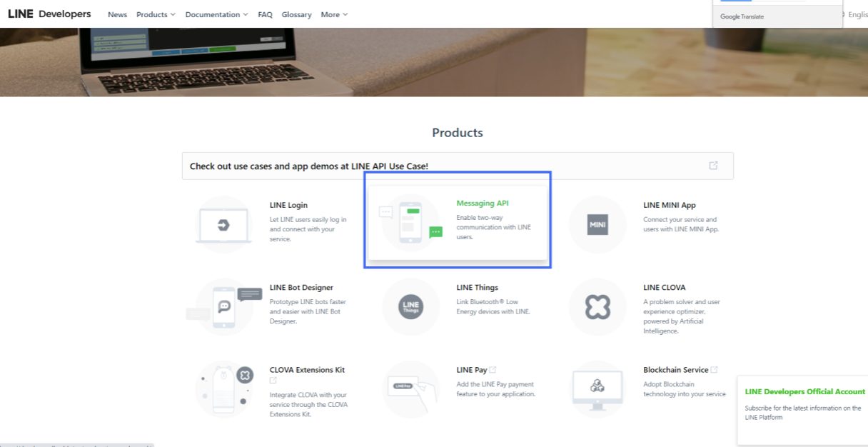Click external link icon beside Blockchain Service
868x447 pixels.
[x=715, y=370]
